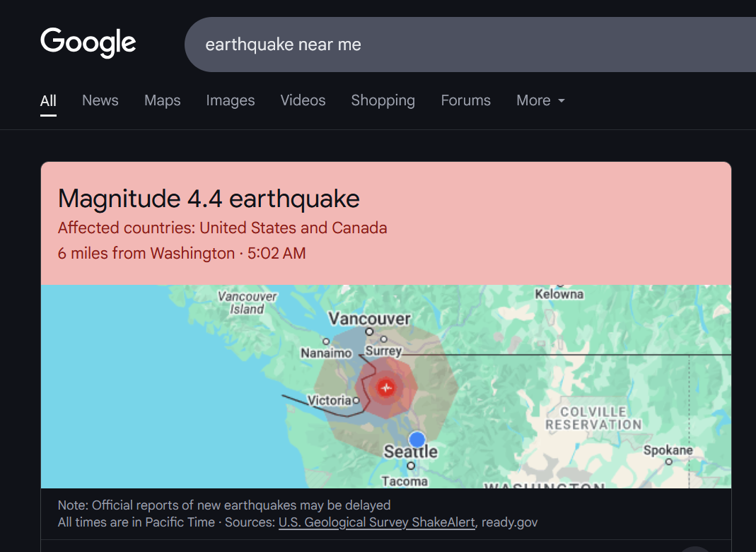The image size is (756, 552).
Task: Open U.S. Geological Survey ShakeAlert link
Action: (x=376, y=522)
